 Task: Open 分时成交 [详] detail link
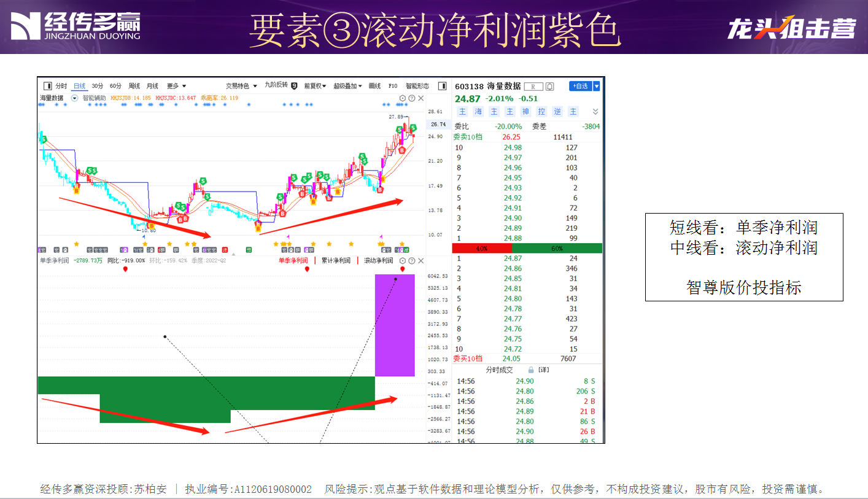pyautogui.click(x=543, y=370)
